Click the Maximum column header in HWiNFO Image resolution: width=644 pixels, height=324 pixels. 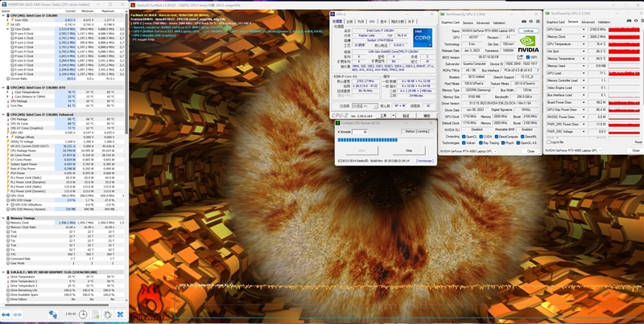[x=108, y=11]
